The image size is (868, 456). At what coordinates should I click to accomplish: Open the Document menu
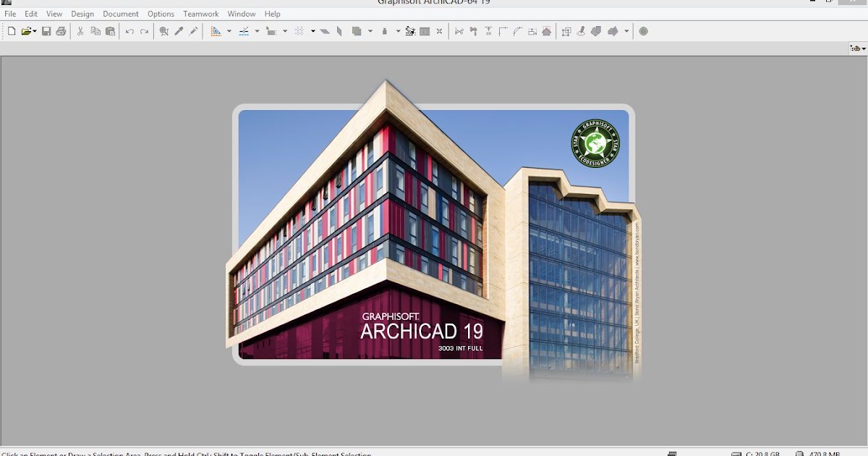pos(120,13)
